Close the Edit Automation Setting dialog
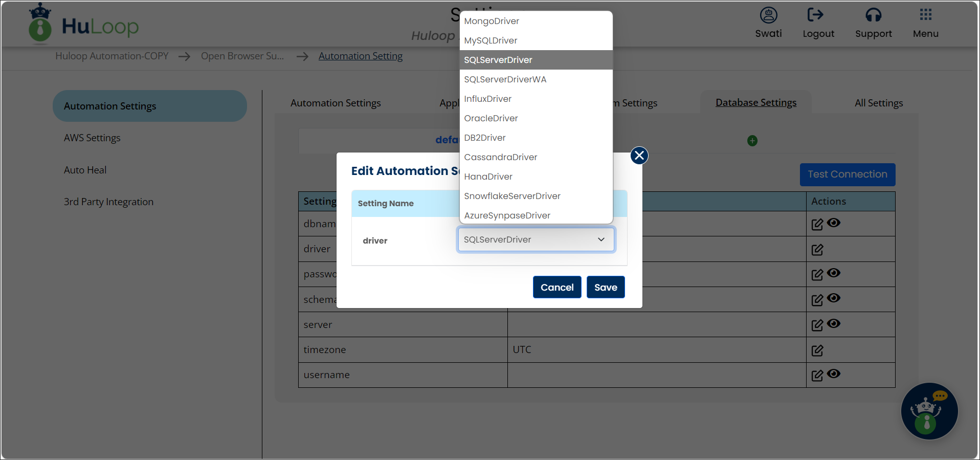The image size is (980, 460). point(639,155)
